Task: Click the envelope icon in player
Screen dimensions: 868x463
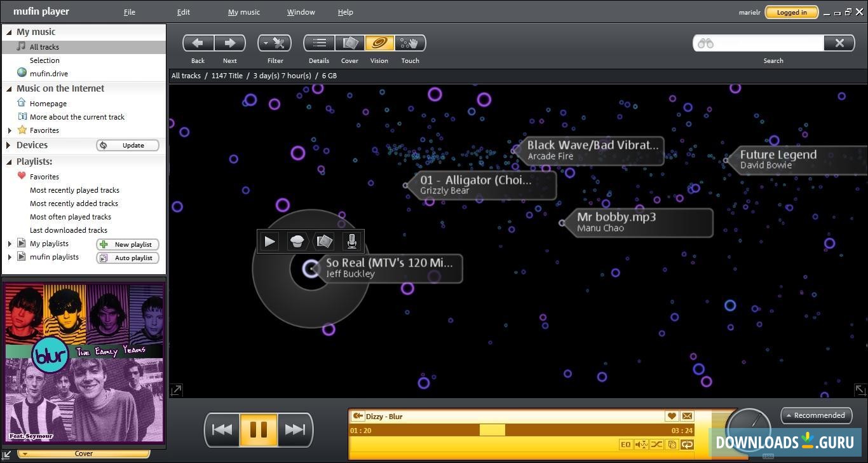Action: click(687, 416)
